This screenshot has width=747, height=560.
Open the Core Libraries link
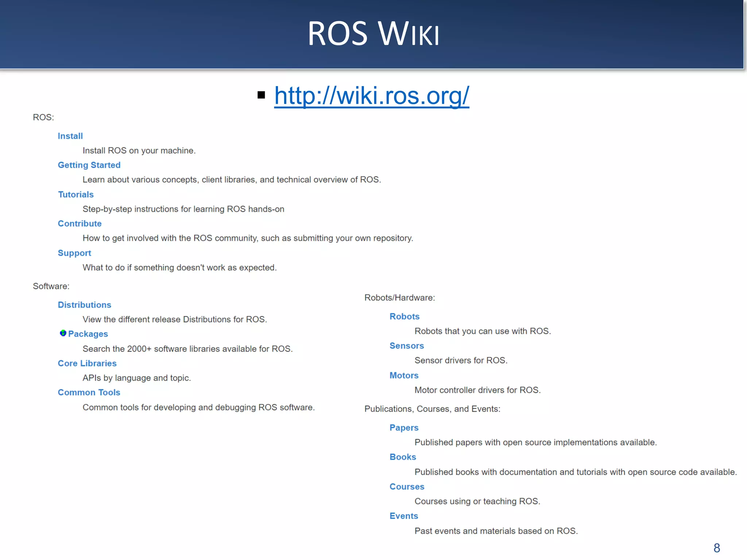coord(87,363)
